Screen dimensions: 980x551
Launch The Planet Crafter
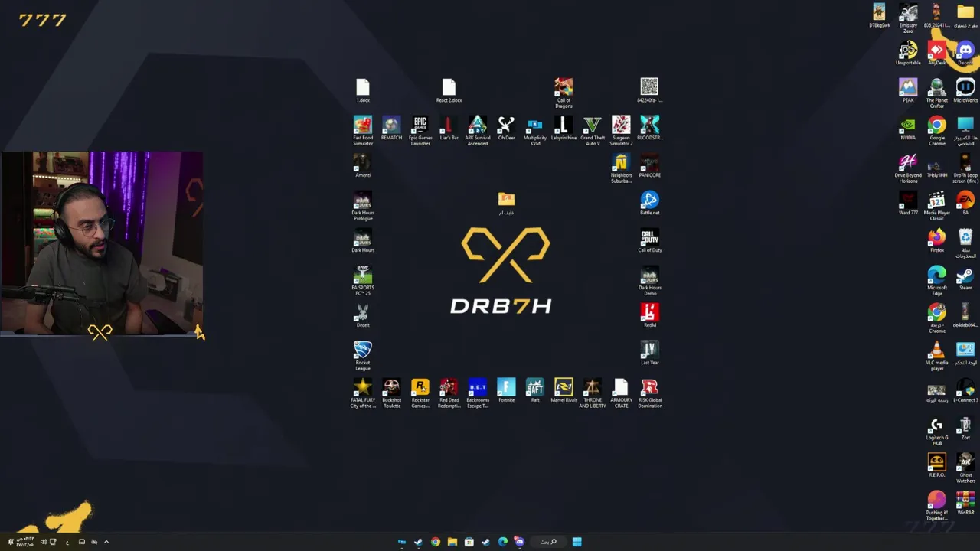click(x=936, y=93)
